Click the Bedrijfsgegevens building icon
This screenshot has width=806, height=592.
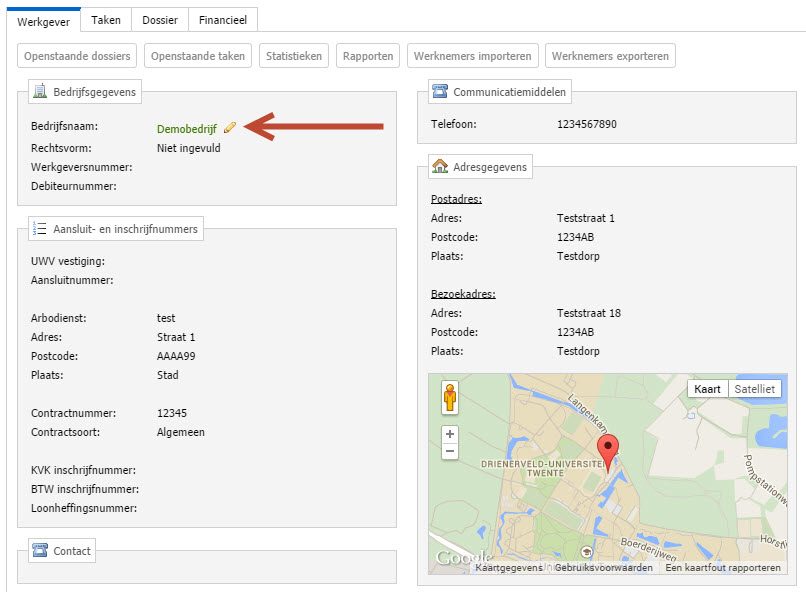pyautogui.click(x=40, y=93)
